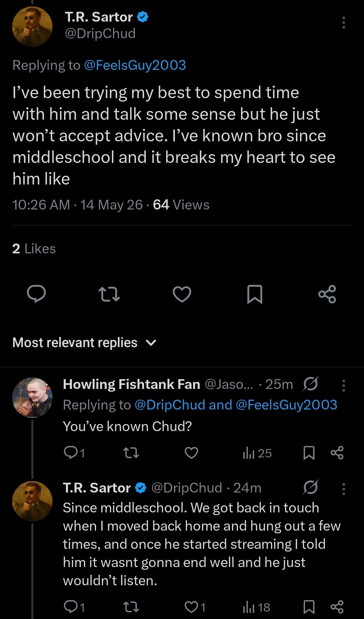
Task: Like the main tweet by DripChud
Action: pyautogui.click(x=182, y=294)
